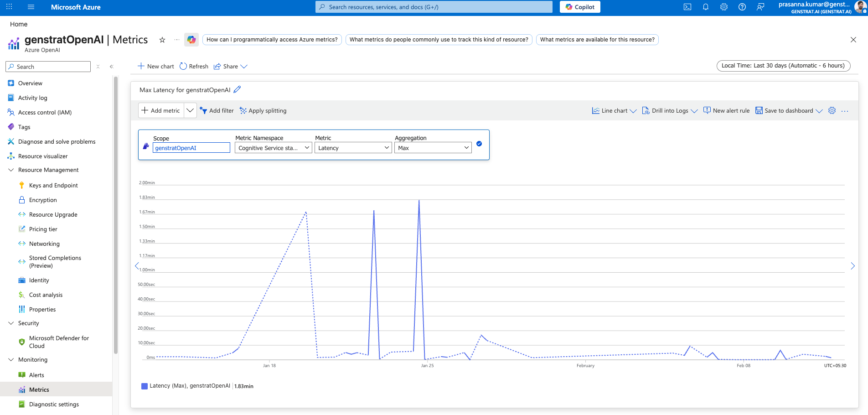
Task: Expand the Add metric dropdown arrow
Action: (x=190, y=110)
